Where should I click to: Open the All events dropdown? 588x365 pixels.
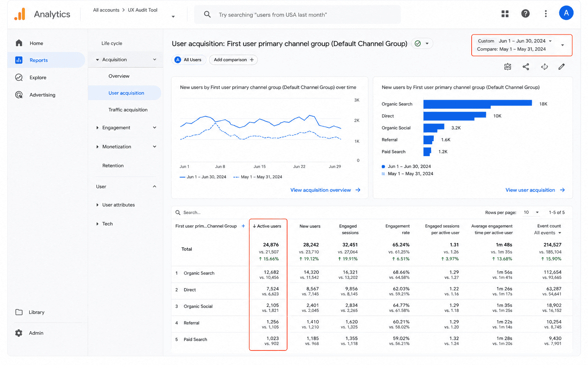[548, 233]
